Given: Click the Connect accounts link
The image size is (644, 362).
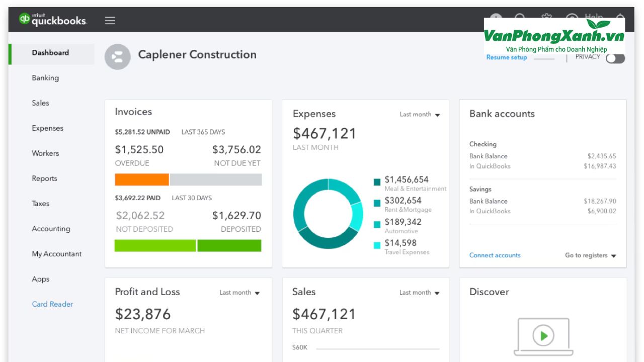Looking at the screenshot, I should pos(495,255).
